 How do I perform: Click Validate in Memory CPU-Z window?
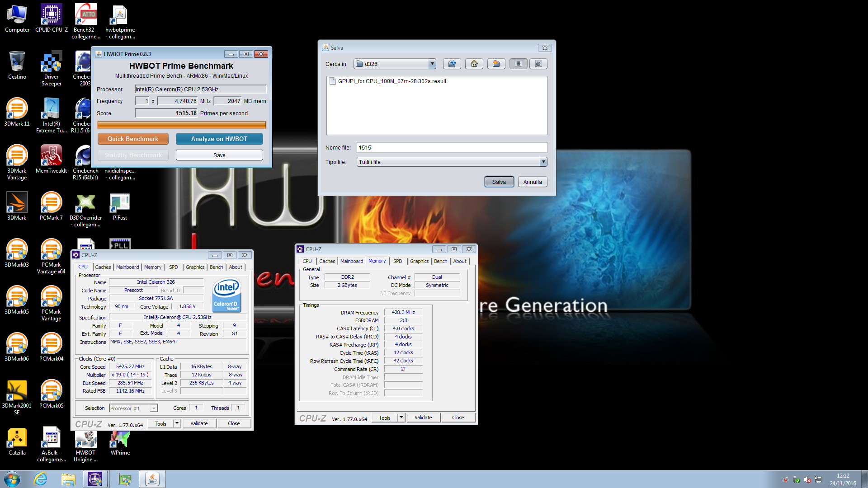423,418
